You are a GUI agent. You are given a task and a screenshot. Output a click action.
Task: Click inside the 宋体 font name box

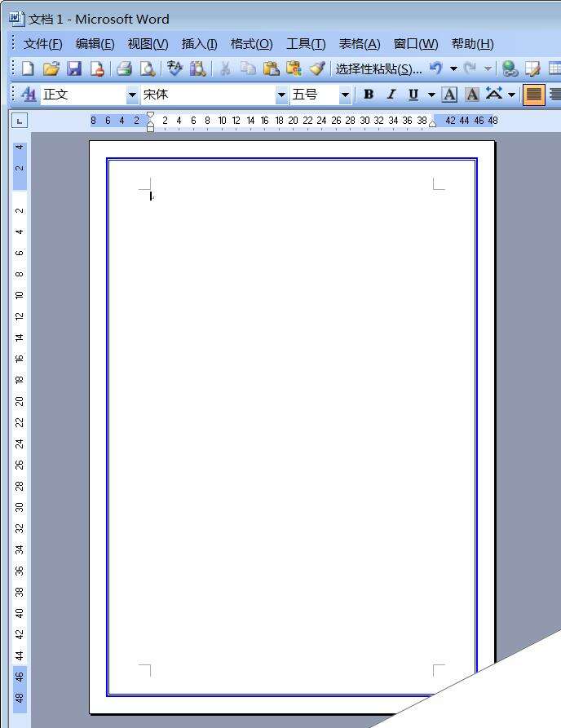coord(208,95)
